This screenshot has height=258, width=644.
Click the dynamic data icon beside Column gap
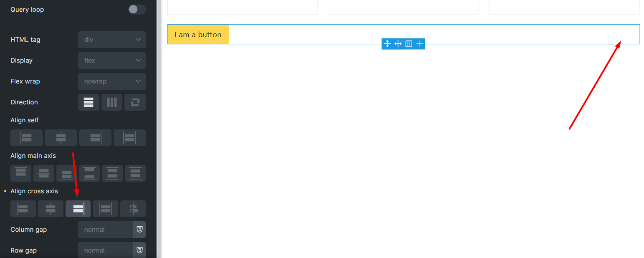tap(139, 230)
